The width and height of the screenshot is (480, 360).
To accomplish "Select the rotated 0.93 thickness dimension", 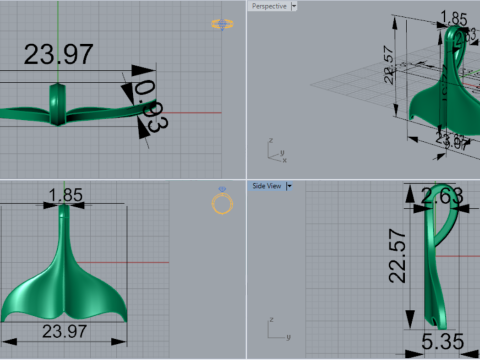I will tap(151, 107).
